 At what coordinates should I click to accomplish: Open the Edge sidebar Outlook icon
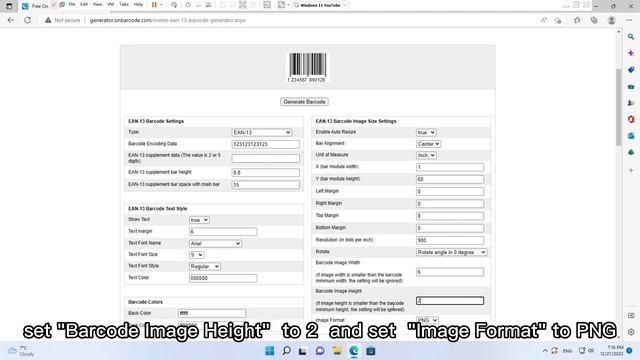click(631, 136)
